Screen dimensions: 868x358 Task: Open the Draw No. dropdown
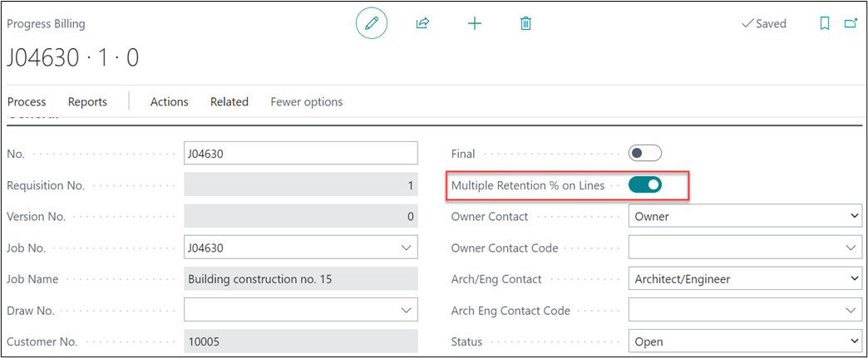(406, 311)
